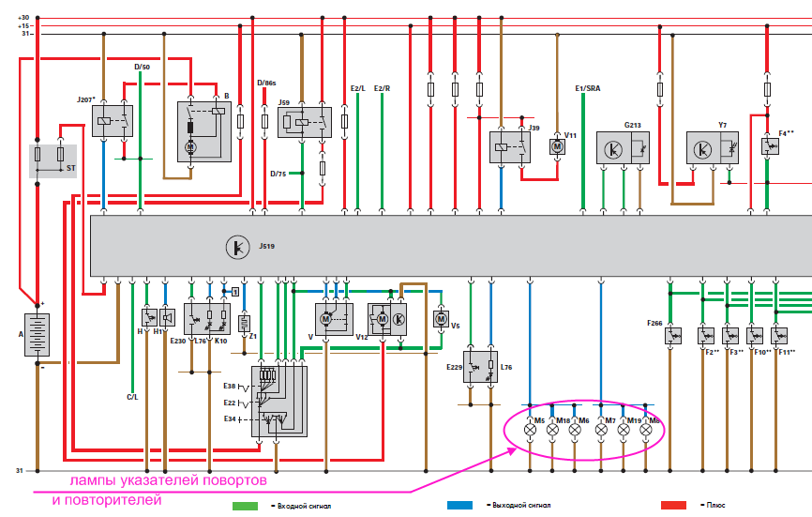Click the F266 switch symbol
The width and height of the screenshot is (812, 517).
[673, 336]
